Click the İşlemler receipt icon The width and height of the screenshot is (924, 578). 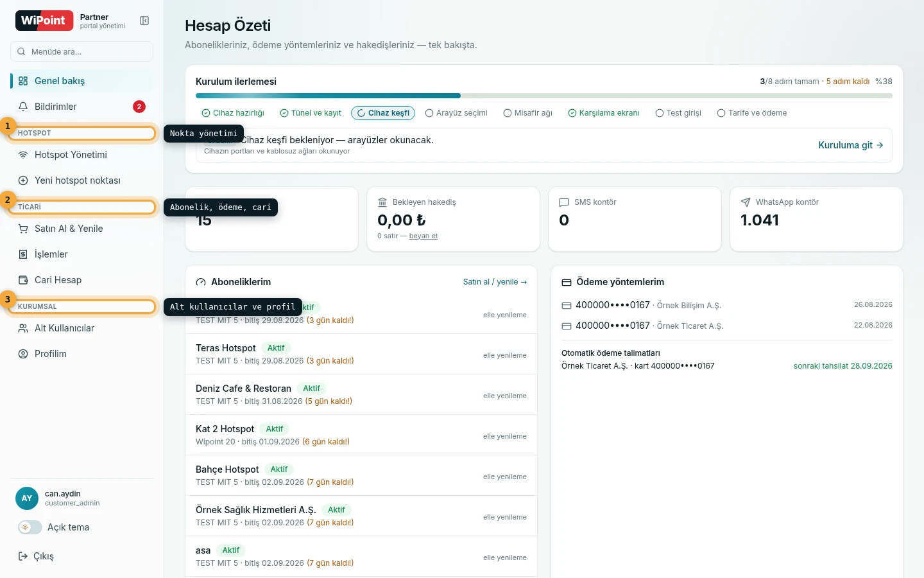tap(23, 254)
